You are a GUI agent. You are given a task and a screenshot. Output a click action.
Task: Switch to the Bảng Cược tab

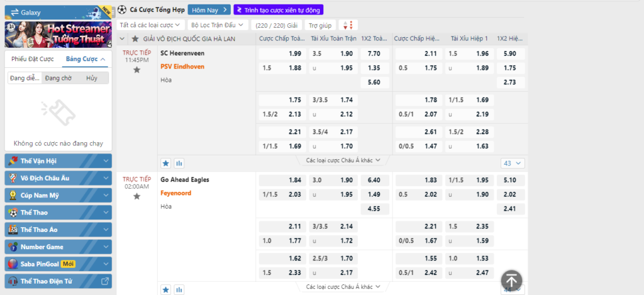[86, 58]
